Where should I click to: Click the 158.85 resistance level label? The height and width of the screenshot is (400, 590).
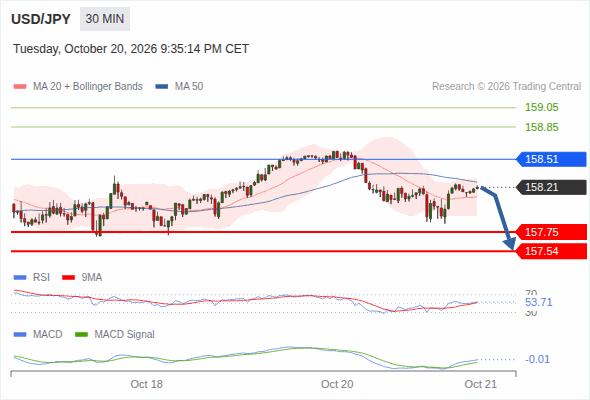(541, 127)
